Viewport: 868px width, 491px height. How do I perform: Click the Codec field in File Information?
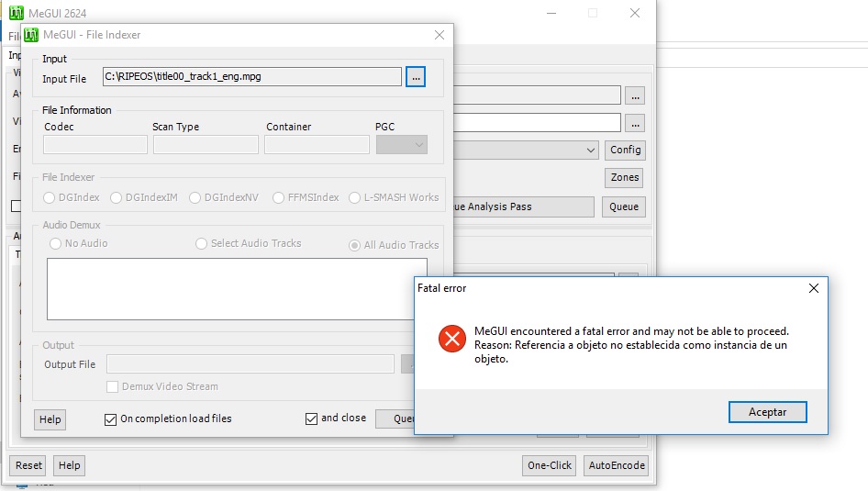click(95, 144)
